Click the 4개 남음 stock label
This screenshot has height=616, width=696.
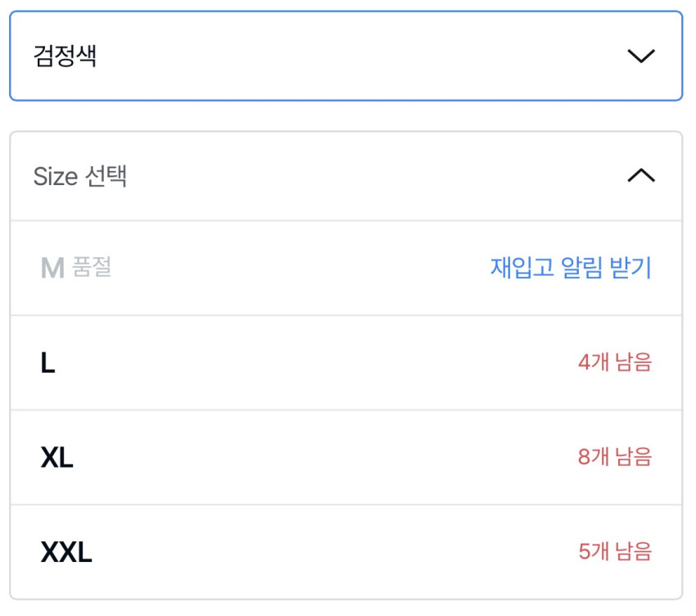[614, 363]
